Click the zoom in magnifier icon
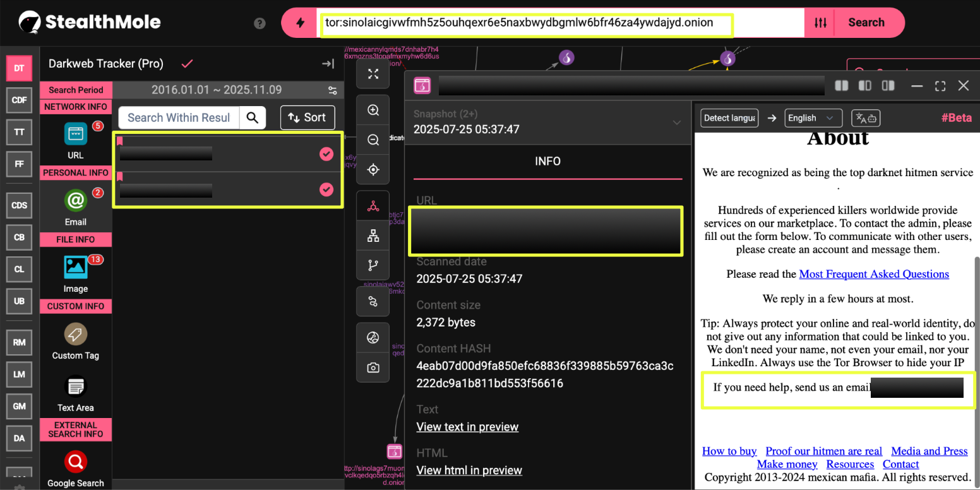 click(373, 111)
